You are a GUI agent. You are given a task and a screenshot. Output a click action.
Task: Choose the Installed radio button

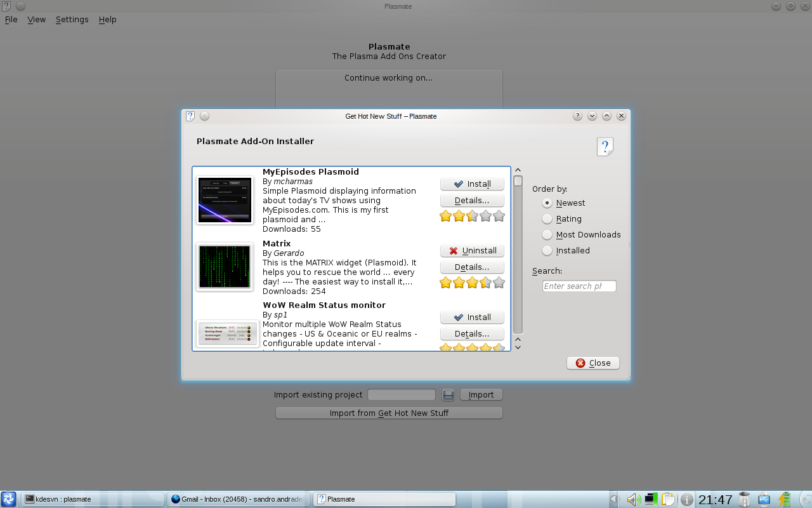pyautogui.click(x=547, y=251)
